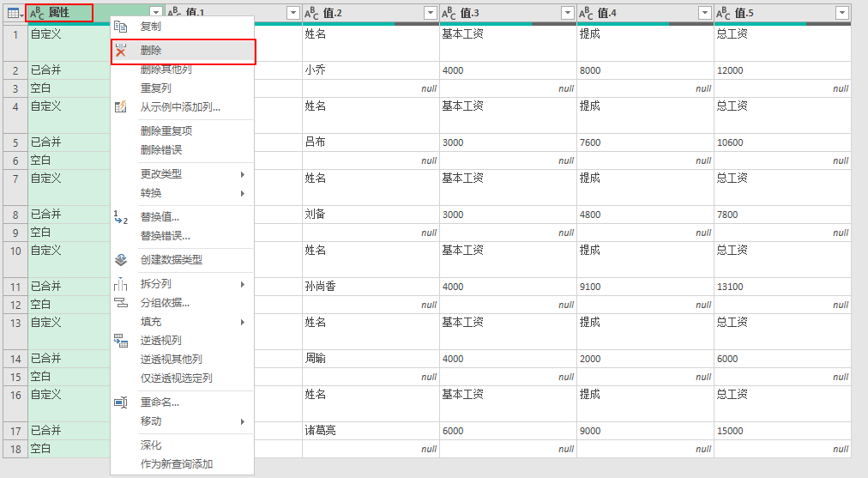This screenshot has height=478, width=868.
Task: Select 替换值 menu entry
Action: click(x=183, y=216)
